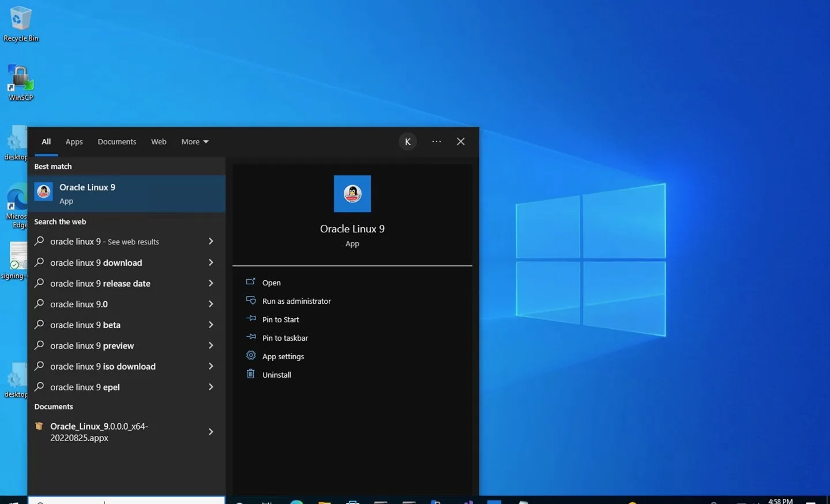Viewport: 830px width, 504px height.
Task: Choose Pin to Start option
Action: tap(280, 319)
